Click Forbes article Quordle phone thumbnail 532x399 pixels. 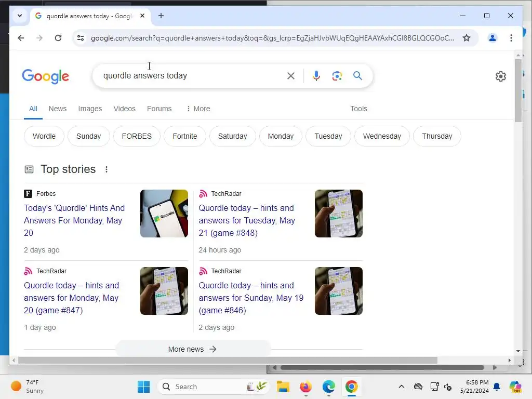click(x=164, y=214)
